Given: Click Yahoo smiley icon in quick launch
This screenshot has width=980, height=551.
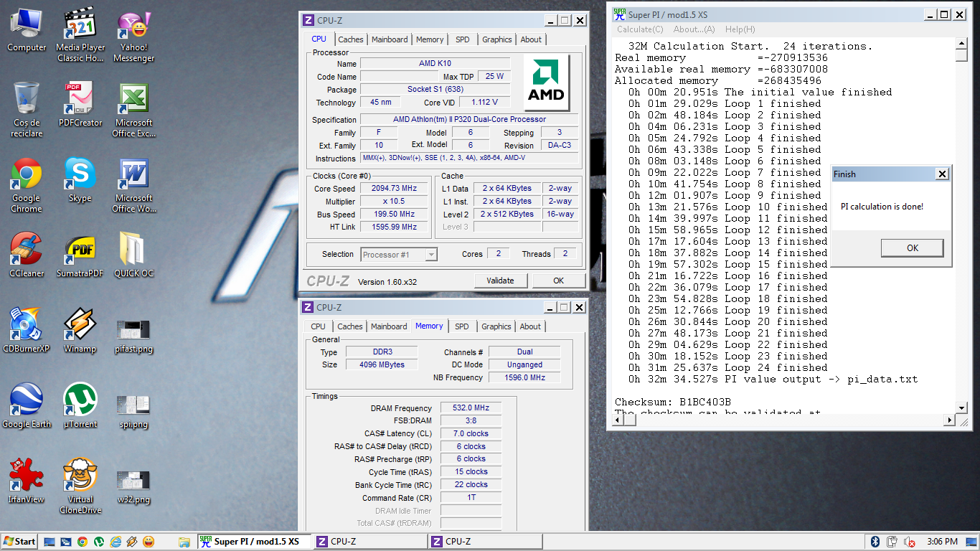Looking at the screenshot, I should click(149, 542).
